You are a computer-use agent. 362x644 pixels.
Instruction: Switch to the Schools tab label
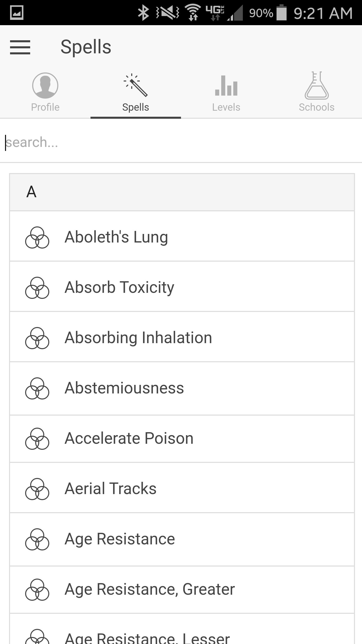pyautogui.click(x=317, y=107)
